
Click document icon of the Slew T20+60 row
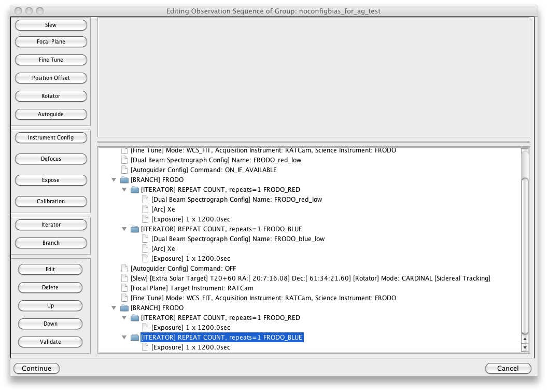(124, 278)
